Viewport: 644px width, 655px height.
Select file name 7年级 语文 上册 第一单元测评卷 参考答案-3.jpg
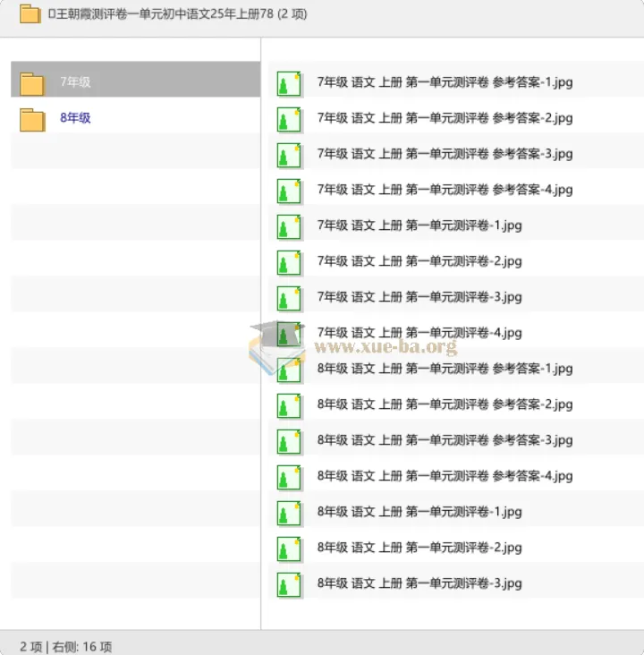tap(445, 154)
